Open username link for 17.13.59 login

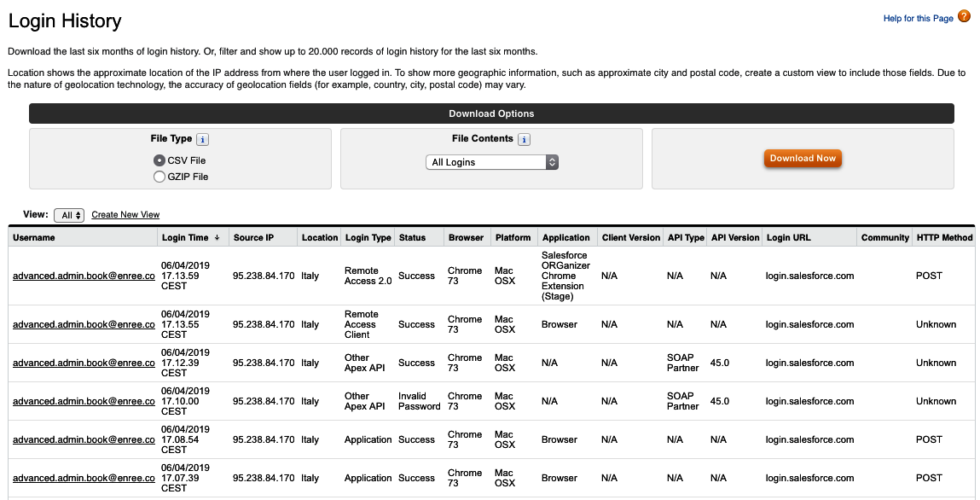[x=84, y=276]
